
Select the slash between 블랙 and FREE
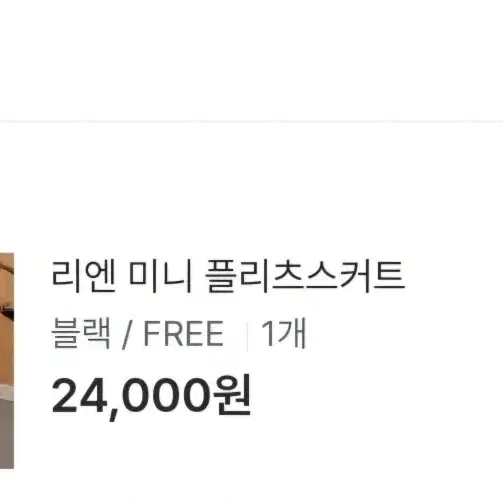click(127, 334)
